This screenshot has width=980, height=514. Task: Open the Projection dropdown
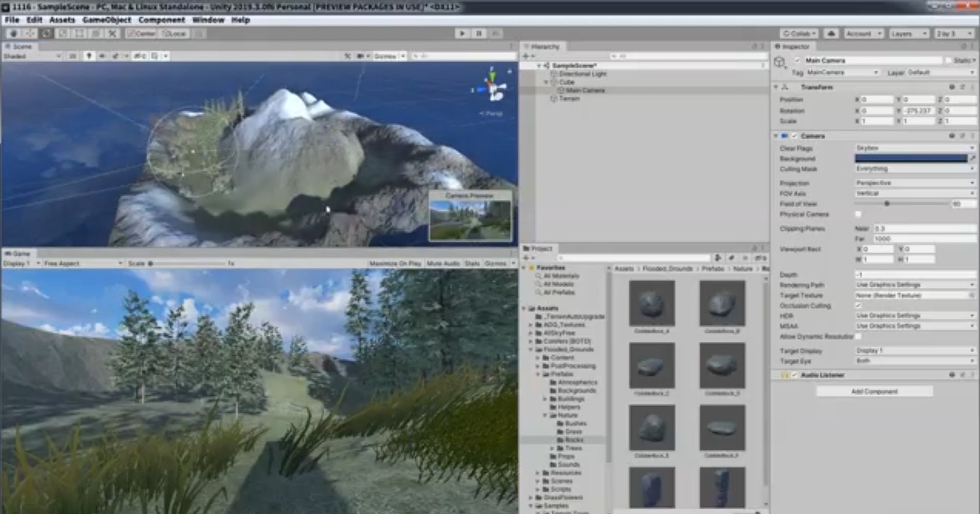(914, 183)
